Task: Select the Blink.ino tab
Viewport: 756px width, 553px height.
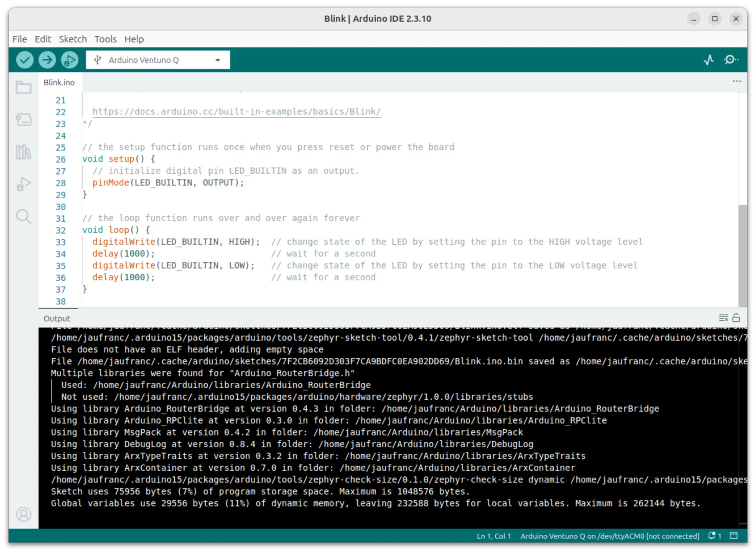Action: (59, 82)
